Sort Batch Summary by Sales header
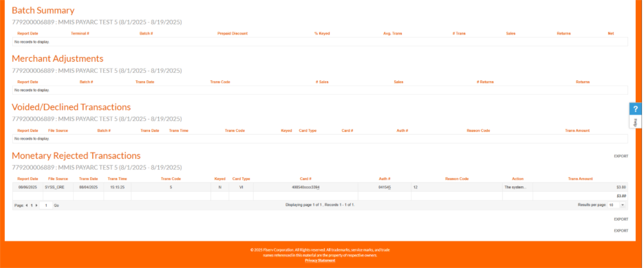644x268 pixels. 511,33
